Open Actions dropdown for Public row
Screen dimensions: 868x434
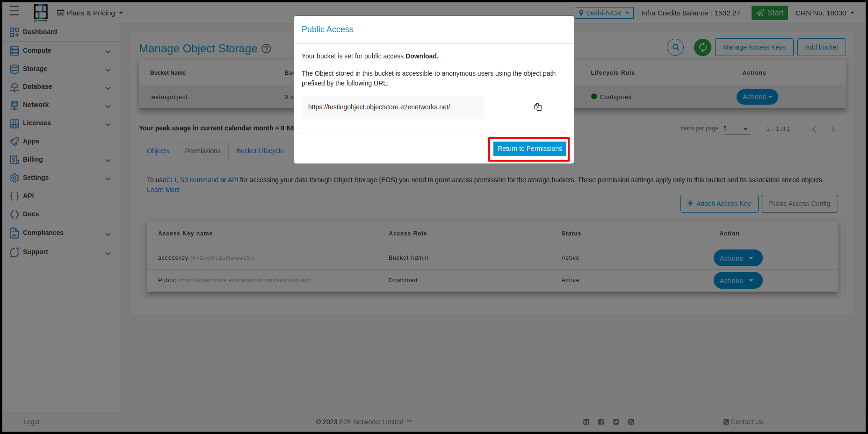[x=738, y=281]
